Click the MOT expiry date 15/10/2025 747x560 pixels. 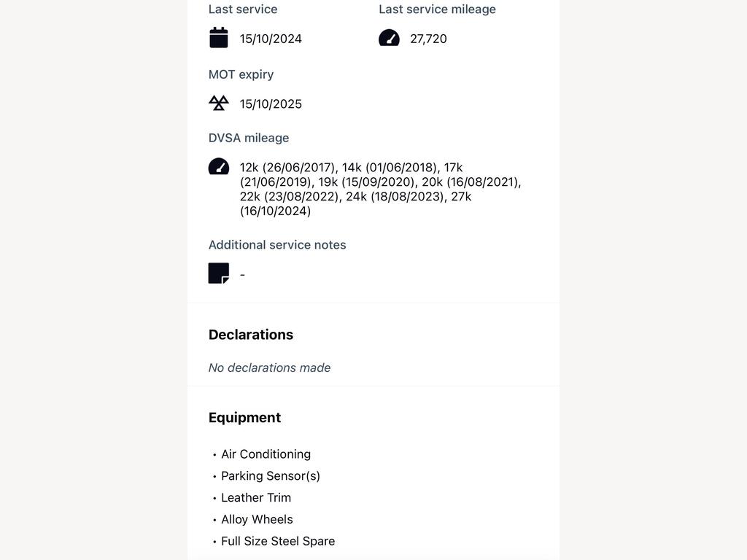pos(271,104)
